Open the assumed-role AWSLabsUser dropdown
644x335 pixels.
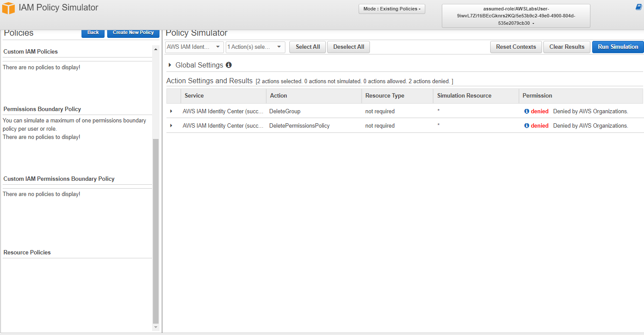coord(516,16)
